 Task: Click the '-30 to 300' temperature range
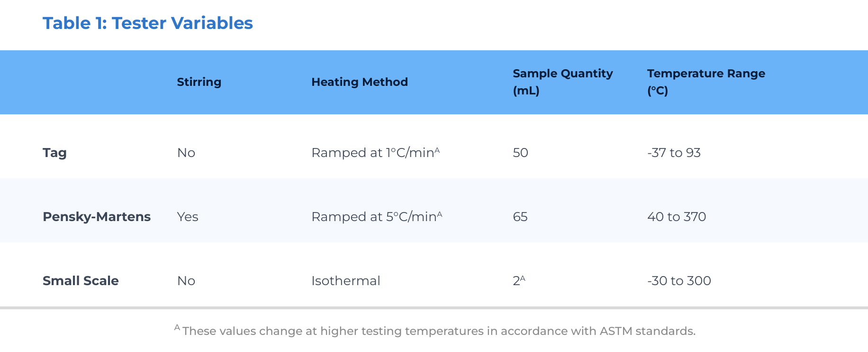point(679,281)
